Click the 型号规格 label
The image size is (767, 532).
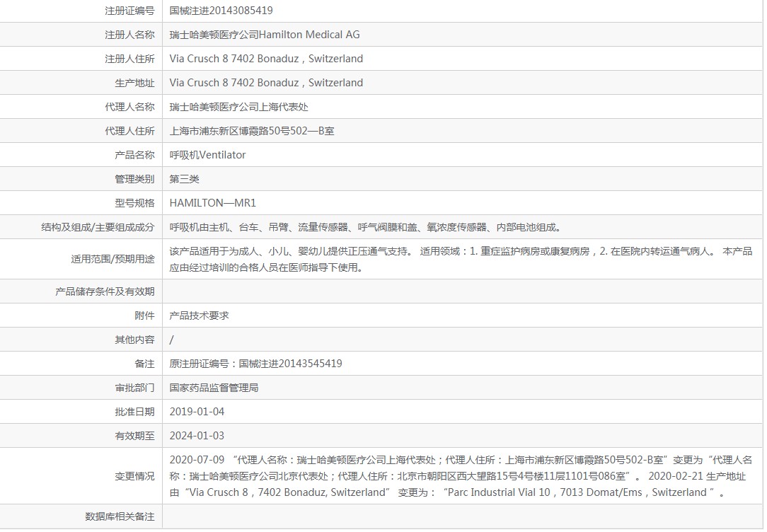click(134, 203)
